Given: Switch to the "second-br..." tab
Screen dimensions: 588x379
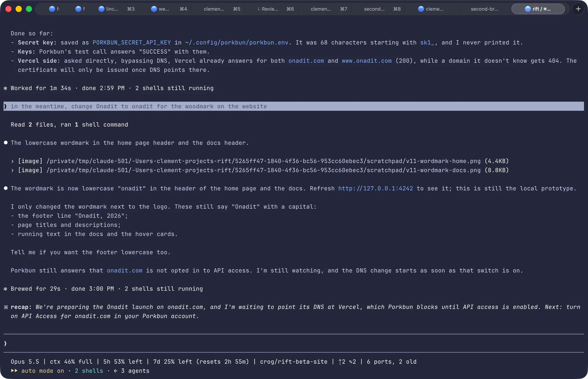Looking at the screenshot, I should click(x=485, y=9).
